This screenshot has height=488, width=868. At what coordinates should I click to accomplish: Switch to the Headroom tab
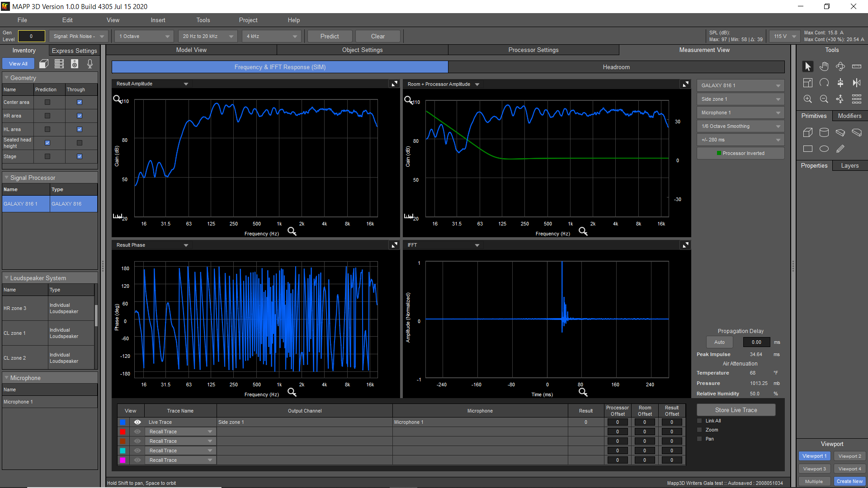click(x=616, y=67)
